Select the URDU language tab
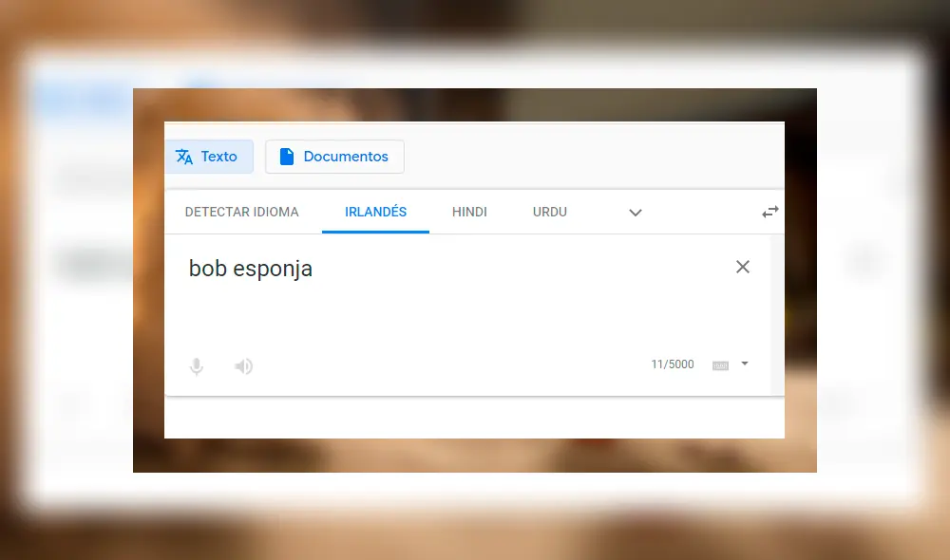This screenshot has height=560, width=950. coord(549,212)
